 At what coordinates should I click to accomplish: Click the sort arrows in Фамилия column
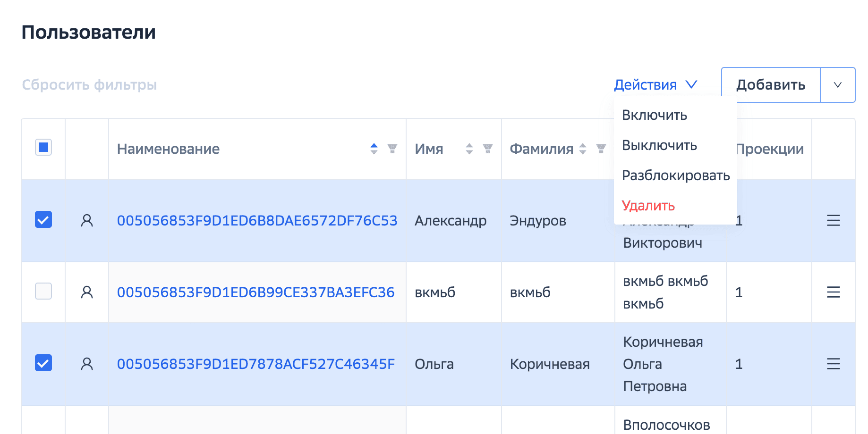pyautogui.click(x=583, y=149)
